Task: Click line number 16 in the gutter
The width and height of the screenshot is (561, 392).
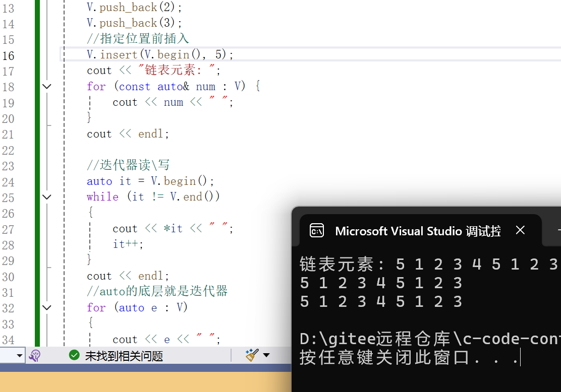Action: click(x=8, y=56)
